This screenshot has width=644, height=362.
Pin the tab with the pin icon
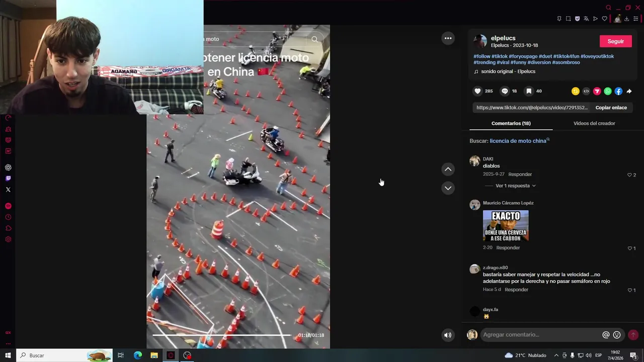(559, 19)
